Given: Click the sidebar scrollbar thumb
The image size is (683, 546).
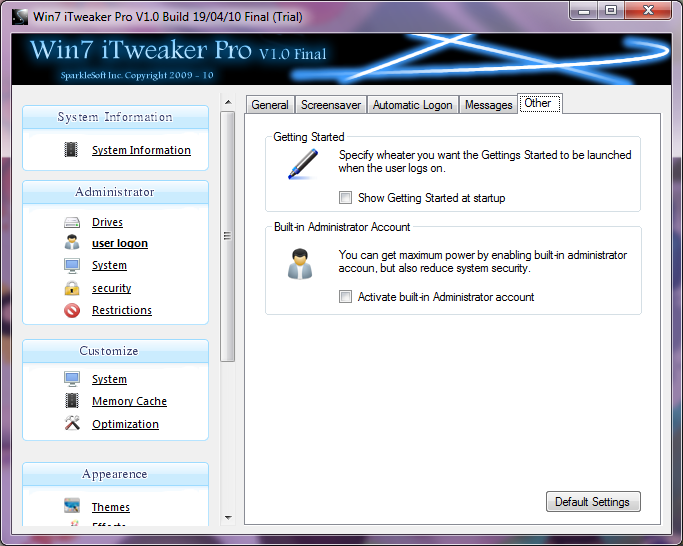Looking at the screenshot, I should (x=227, y=236).
